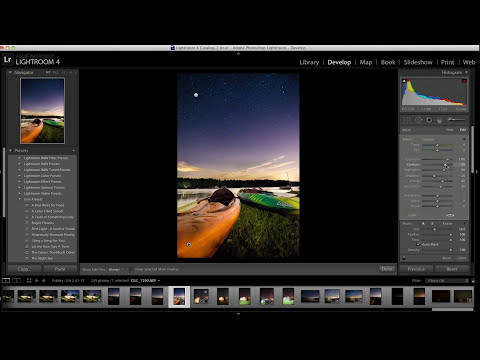
Task: Switch to grid view via filmstrip grid icon
Action: coord(29,281)
